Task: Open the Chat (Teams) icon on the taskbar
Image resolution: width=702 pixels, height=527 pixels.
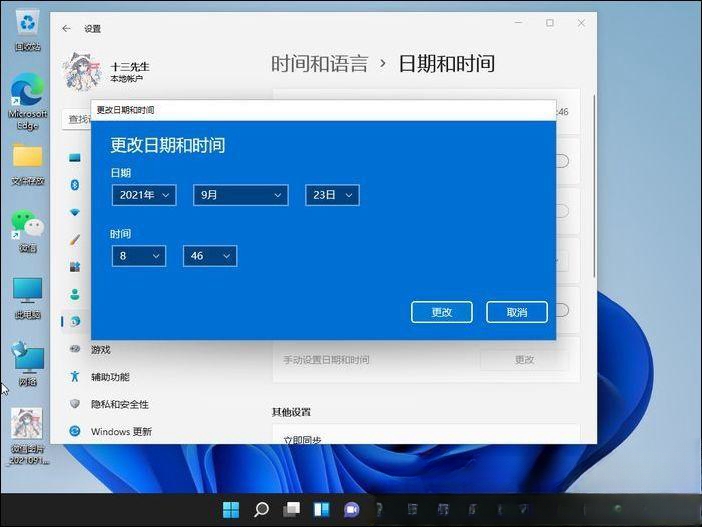Action: pos(352,510)
